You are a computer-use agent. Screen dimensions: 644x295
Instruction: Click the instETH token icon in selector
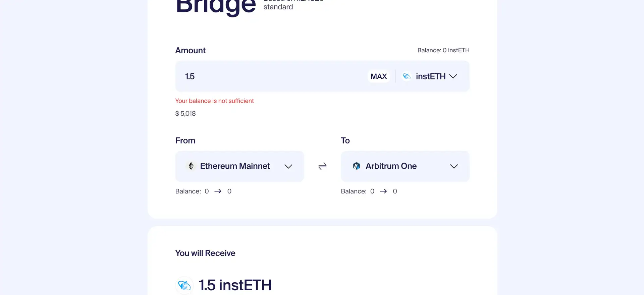tap(407, 76)
